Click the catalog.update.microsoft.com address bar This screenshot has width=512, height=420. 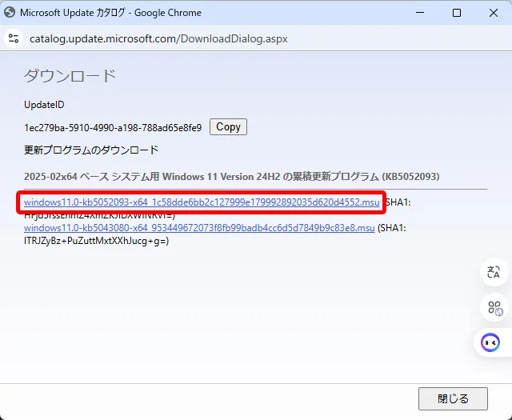pos(158,39)
